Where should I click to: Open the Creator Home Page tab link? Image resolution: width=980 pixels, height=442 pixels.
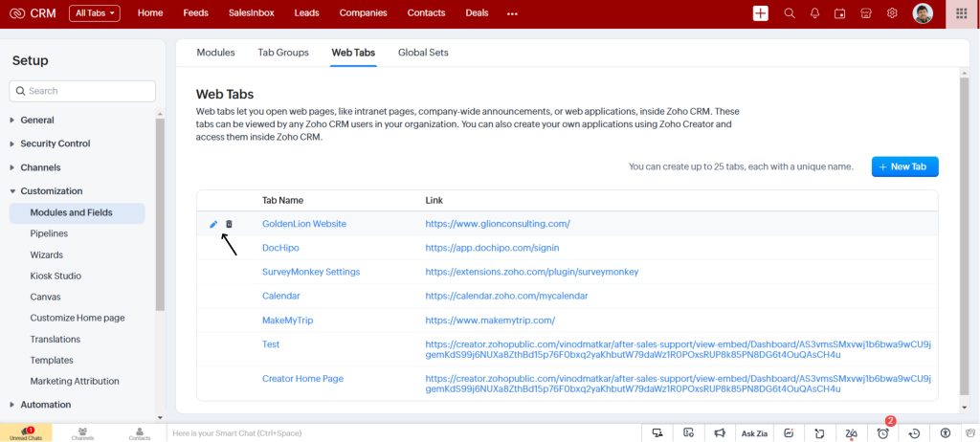(x=302, y=379)
